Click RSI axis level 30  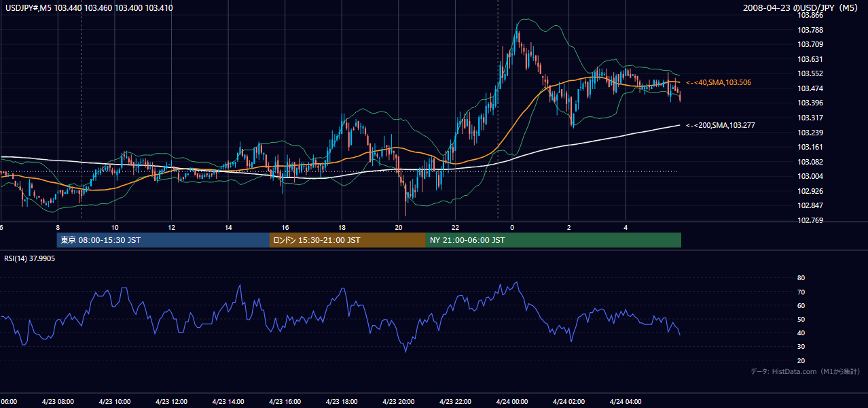click(x=801, y=347)
